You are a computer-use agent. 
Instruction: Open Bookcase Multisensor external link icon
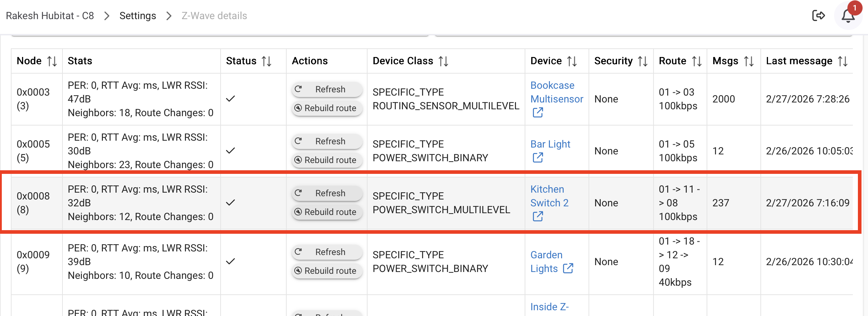[x=538, y=113]
